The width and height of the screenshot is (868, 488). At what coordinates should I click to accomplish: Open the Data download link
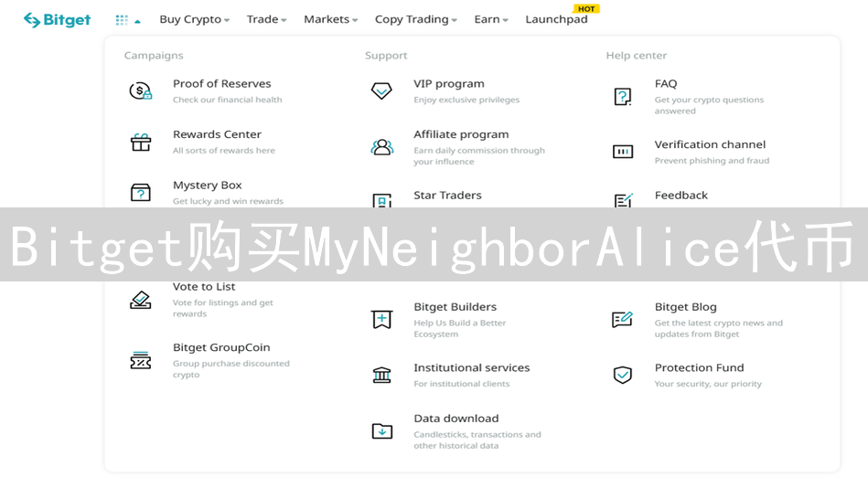456,419
